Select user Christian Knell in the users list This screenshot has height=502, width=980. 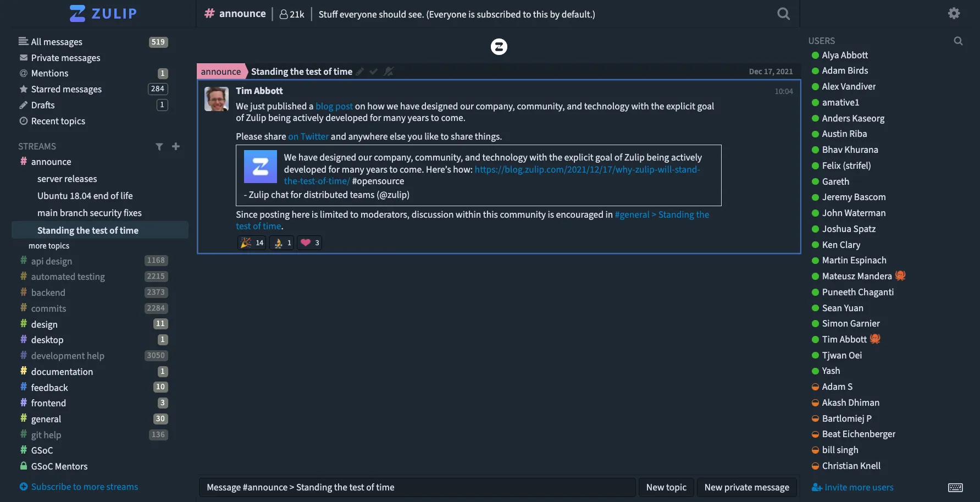pos(851,466)
